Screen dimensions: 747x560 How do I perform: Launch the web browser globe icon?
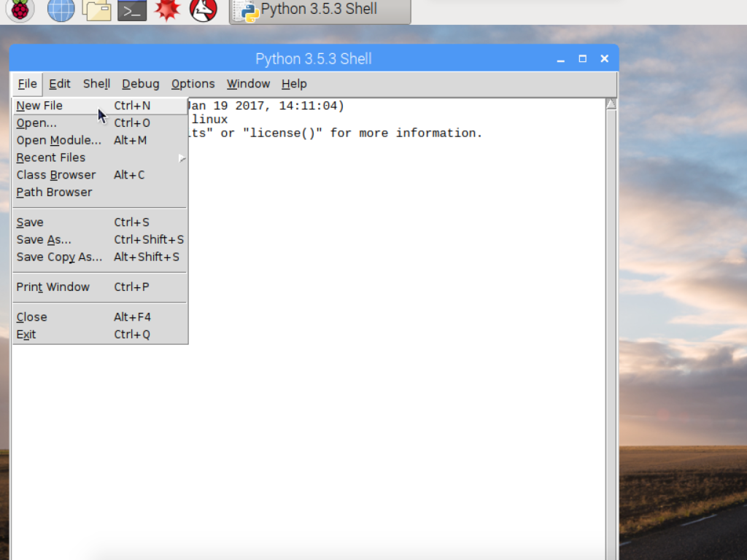tap(61, 9)
